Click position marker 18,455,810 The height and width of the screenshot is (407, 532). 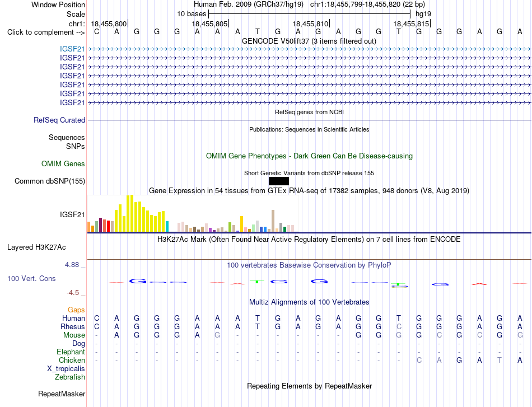310,24
